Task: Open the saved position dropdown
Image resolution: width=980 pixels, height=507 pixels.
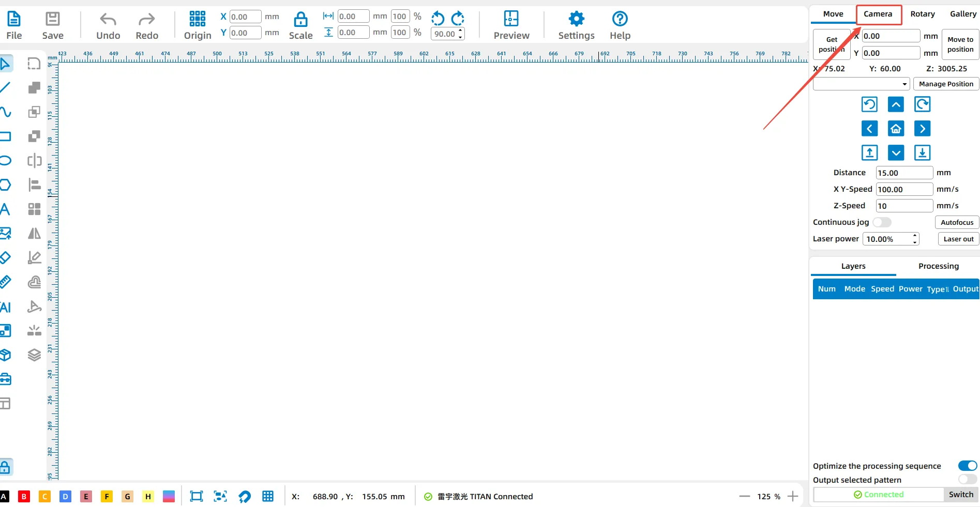Action: [861, 84]
